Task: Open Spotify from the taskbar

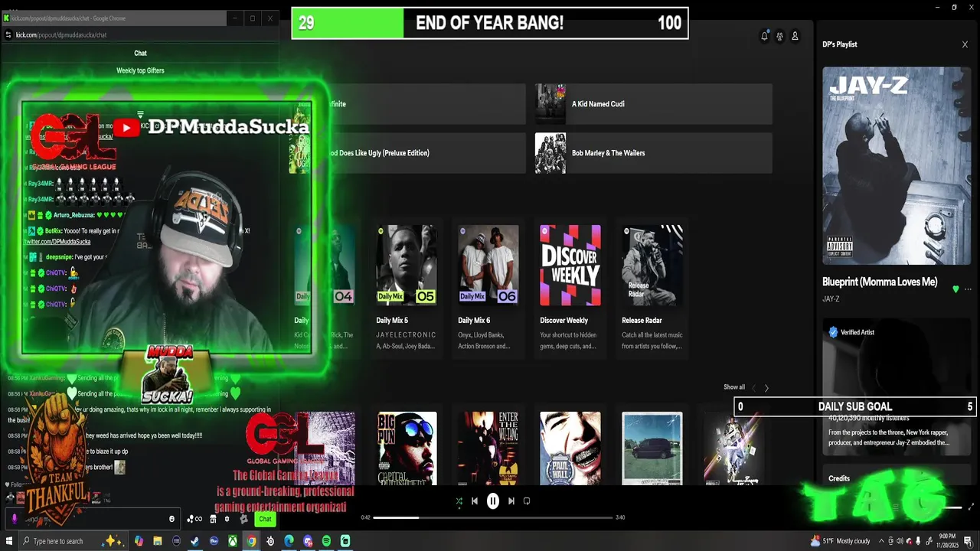Action: tap(326, 541)
